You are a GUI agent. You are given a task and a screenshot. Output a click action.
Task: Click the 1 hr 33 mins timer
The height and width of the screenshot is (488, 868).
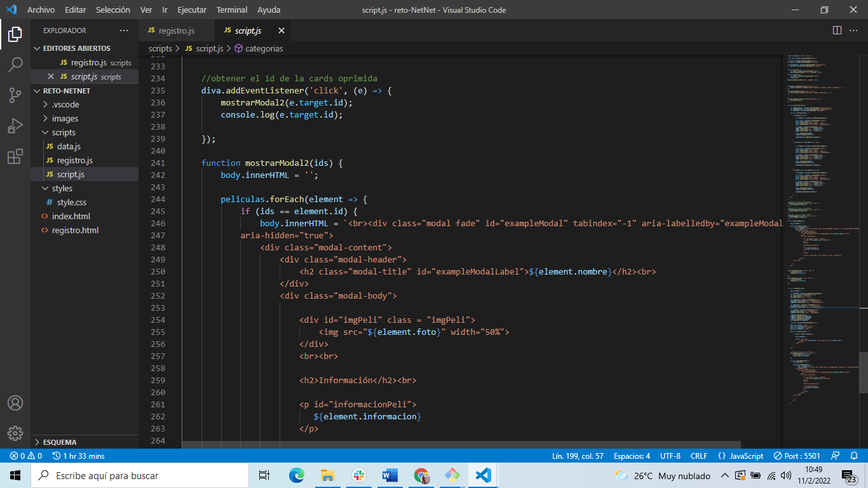[79, 456]
